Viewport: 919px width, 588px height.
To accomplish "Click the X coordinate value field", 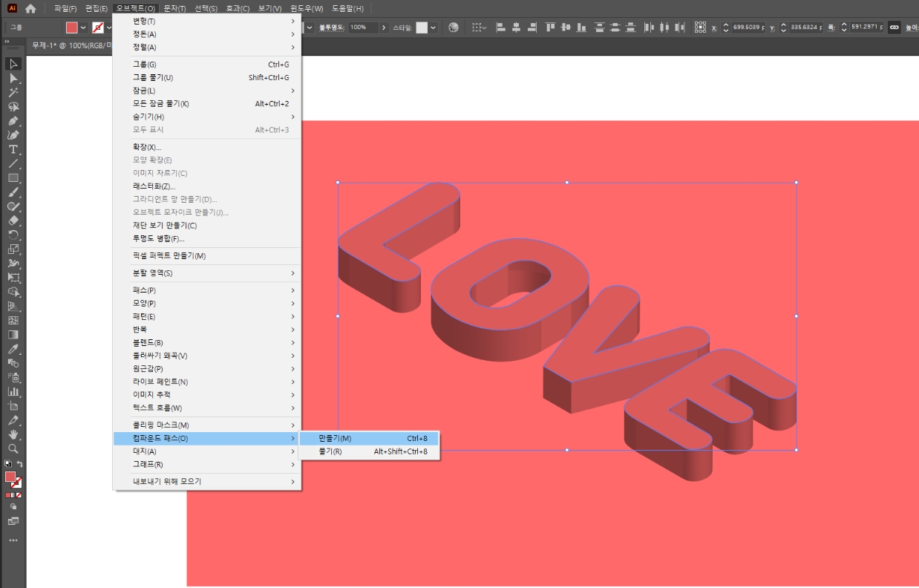I will coord(747,27).
